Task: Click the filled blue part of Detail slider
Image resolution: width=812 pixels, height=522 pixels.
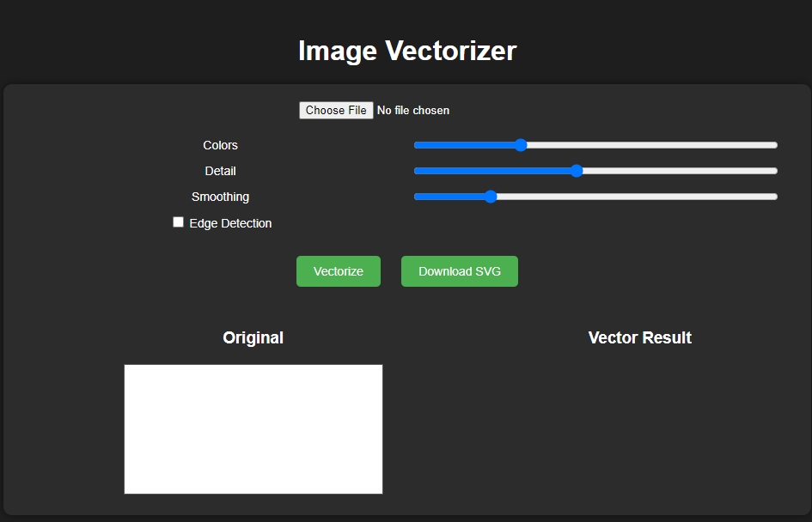Action: pyautogui.click(x=494, y=171)
